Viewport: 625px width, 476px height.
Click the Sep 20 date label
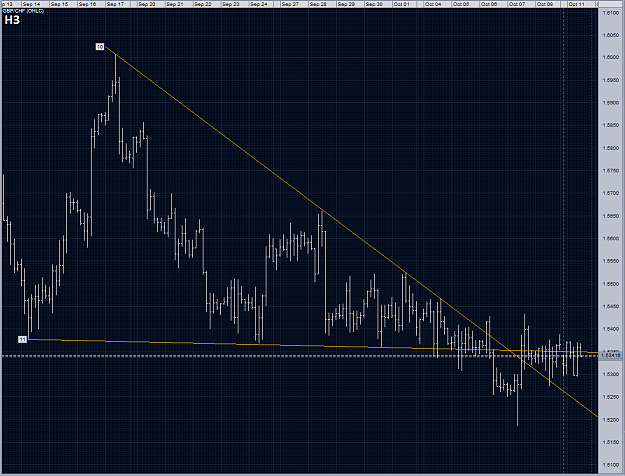147,4
